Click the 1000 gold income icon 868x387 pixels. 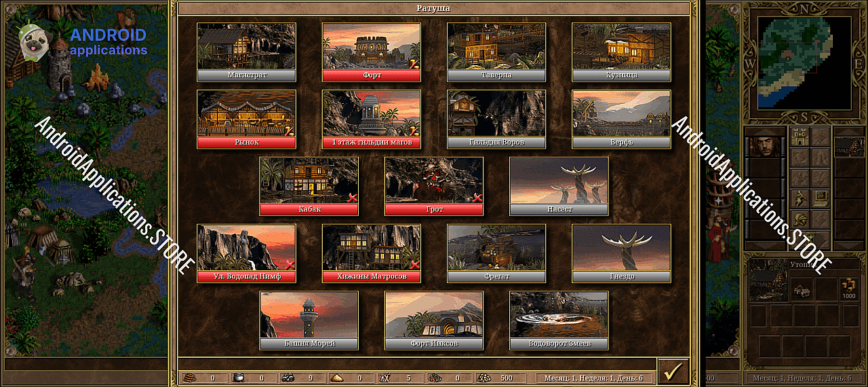point(849,290)
